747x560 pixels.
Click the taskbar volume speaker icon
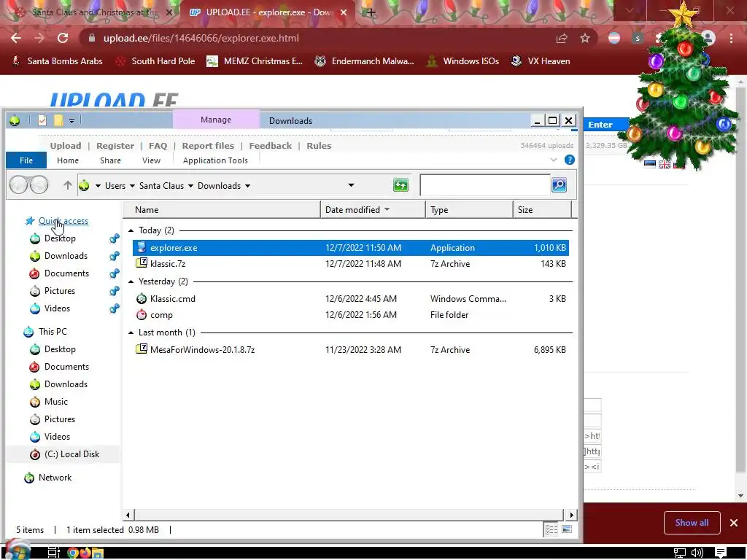point(697,553)
